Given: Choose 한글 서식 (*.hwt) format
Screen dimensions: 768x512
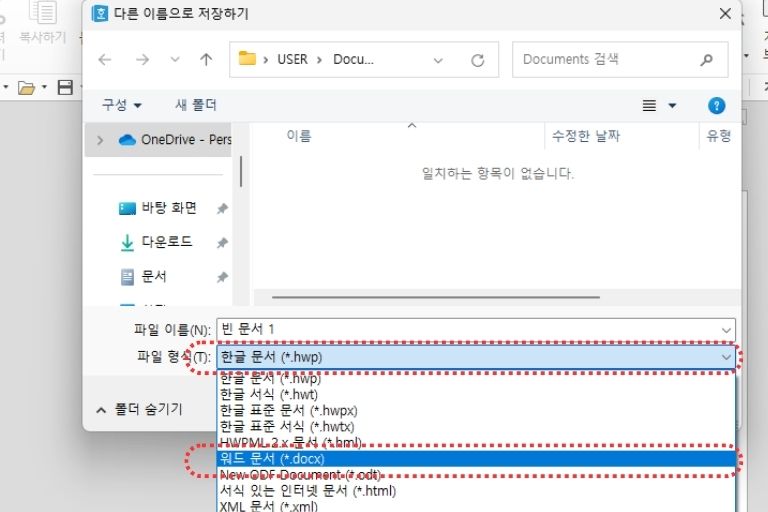Looking at the screenshot, I should [x=476, y=394].
